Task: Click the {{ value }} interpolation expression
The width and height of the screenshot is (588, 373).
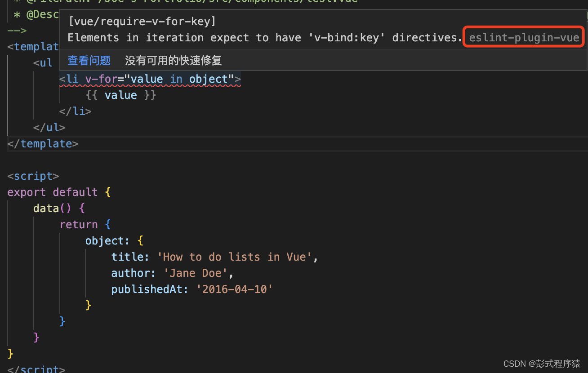Action: pos(121,95)
